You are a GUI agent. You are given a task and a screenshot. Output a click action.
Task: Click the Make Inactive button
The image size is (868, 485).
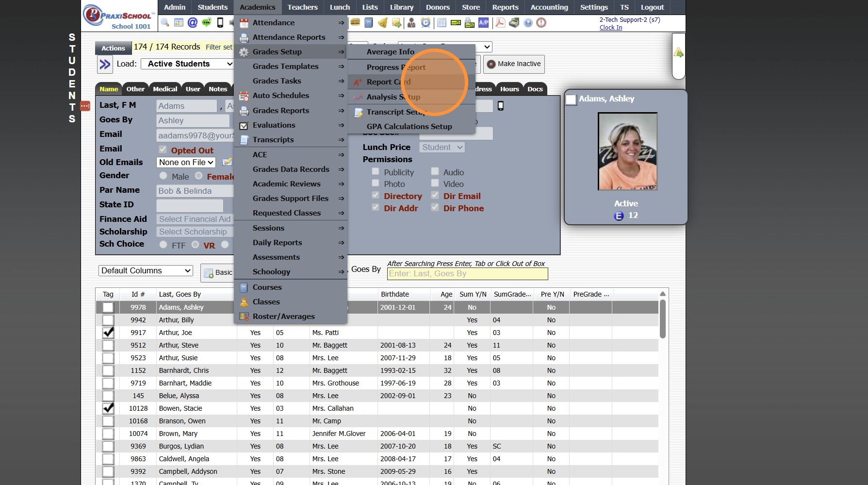click(x=514, y=64)
